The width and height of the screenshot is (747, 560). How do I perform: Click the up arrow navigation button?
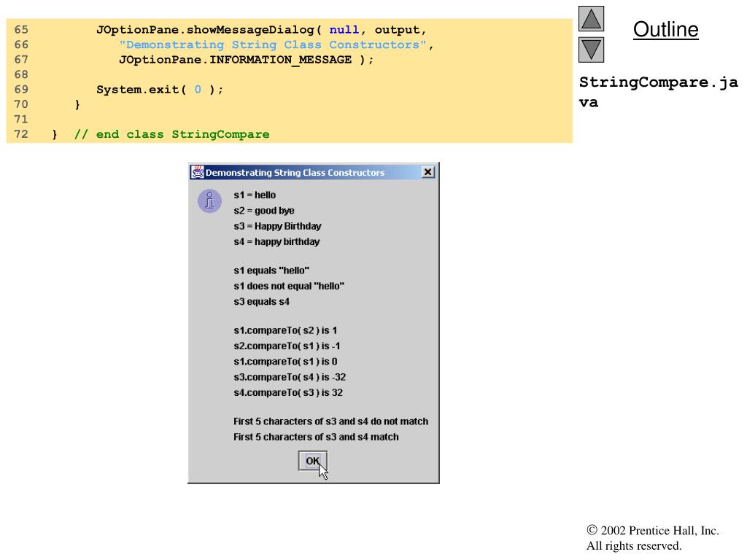591,18
